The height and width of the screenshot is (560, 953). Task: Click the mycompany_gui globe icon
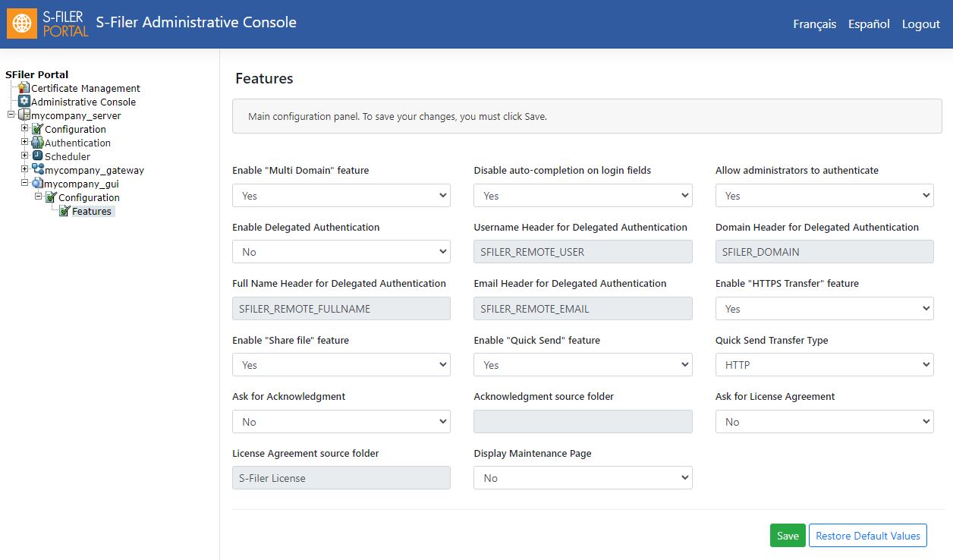pyautogui.click(x=38, y=184)
